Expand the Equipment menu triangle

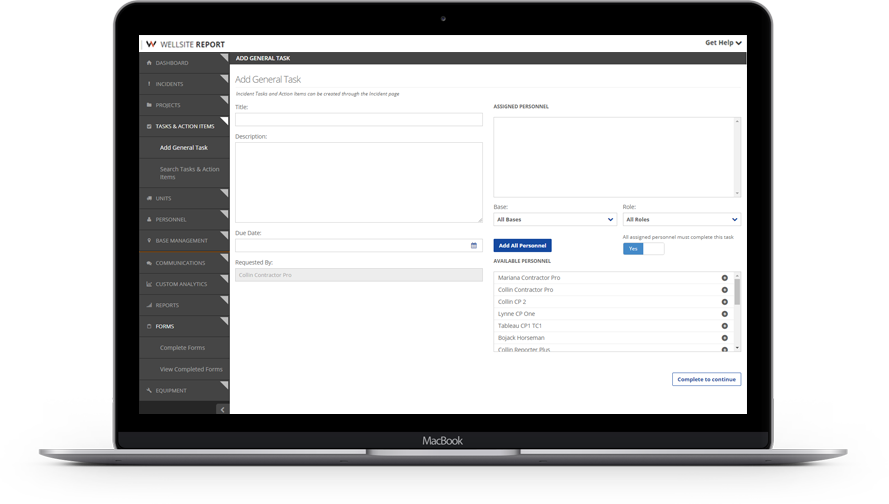[225, 385]
